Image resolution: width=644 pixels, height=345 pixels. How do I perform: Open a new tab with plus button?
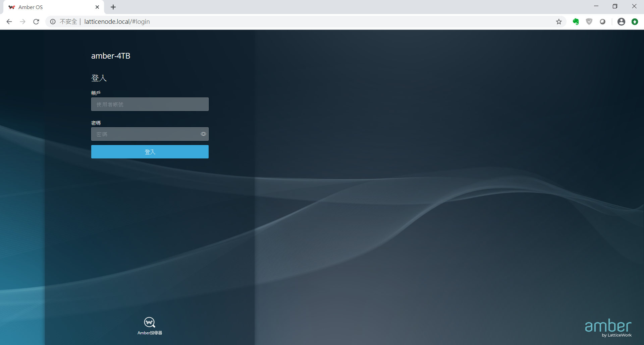(113, 7)
